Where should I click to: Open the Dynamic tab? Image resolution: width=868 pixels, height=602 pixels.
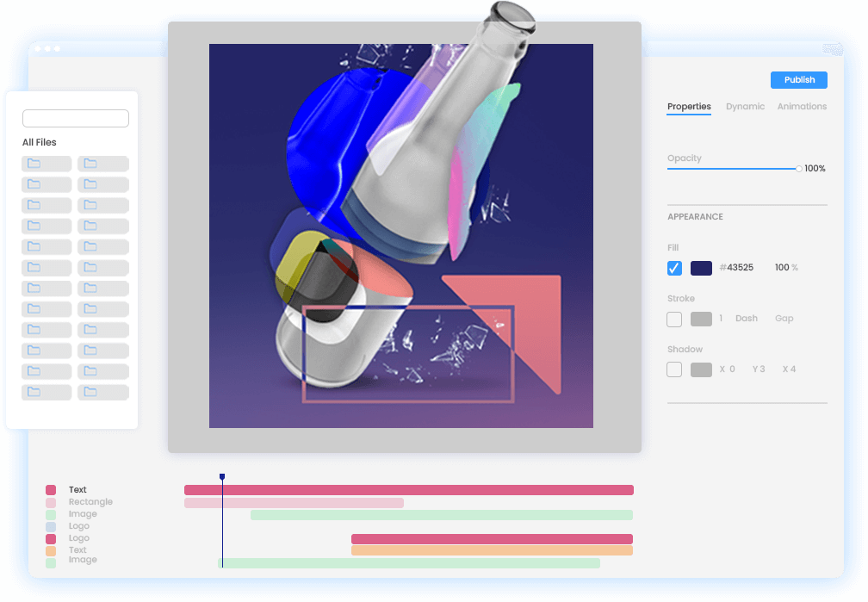(x=745, y=106)
